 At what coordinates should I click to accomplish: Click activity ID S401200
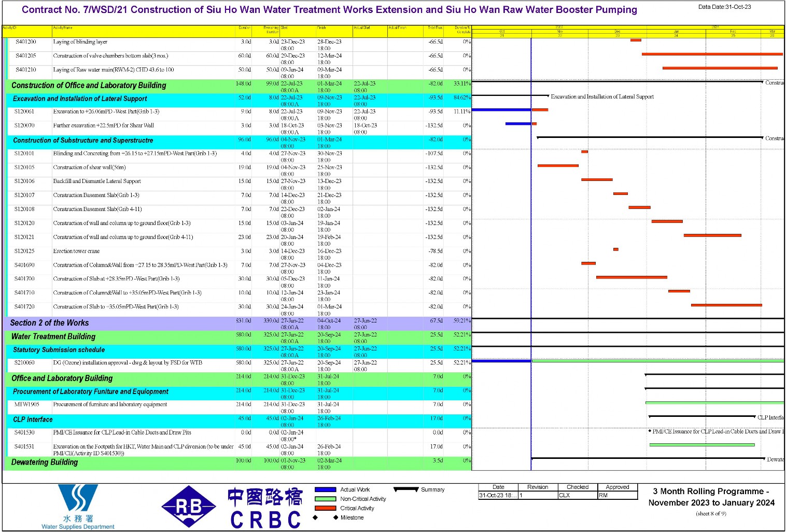[x=26, y=41]
